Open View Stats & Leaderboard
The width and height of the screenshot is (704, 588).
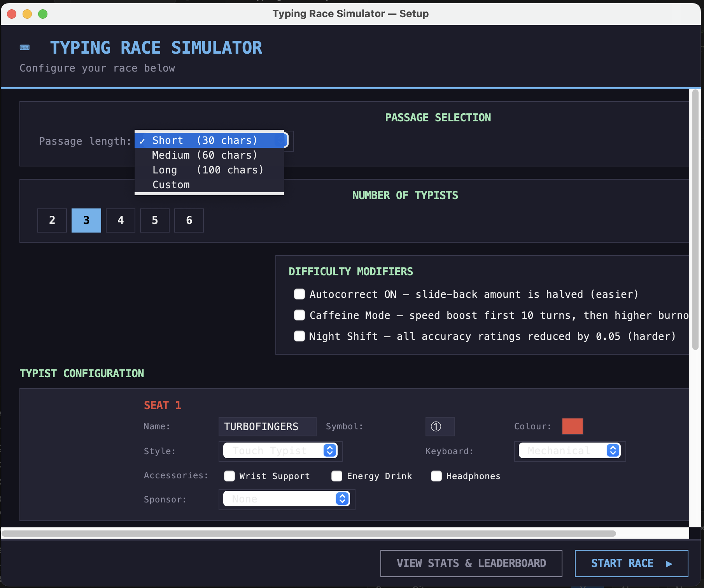(x=471, y=563)
